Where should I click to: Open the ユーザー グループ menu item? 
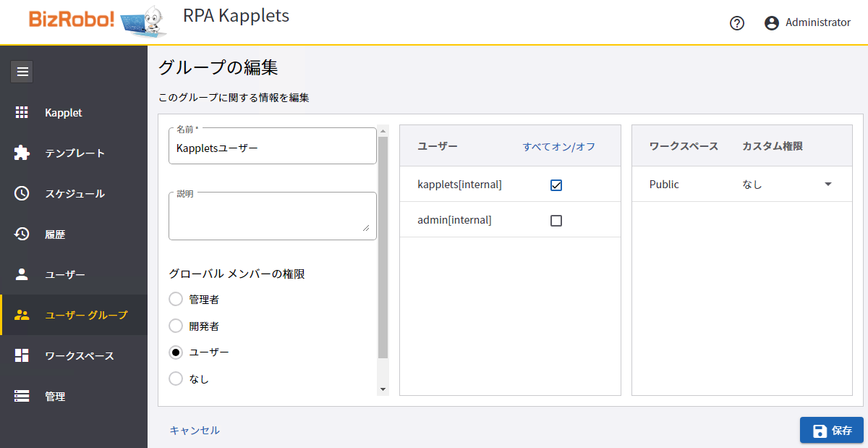74,315
